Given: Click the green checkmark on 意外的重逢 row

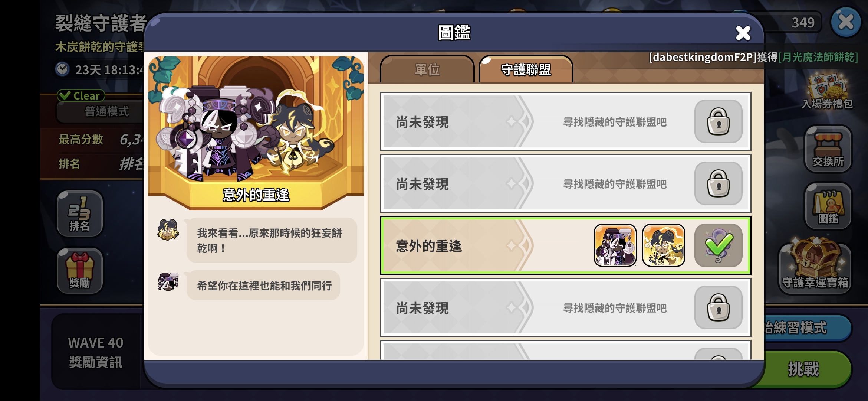Looking at the screenshot, I should pos(719,245).
